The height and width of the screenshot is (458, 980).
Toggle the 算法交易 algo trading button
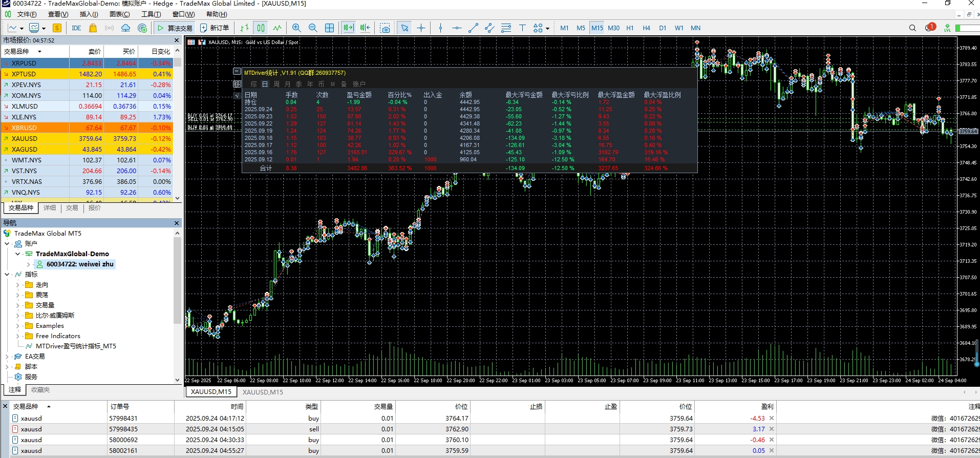tap(175, 28)
